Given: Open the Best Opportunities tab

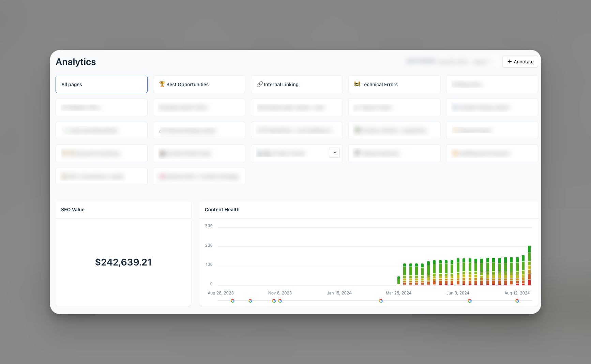Looking at the screenshot, I should (199, 85).
